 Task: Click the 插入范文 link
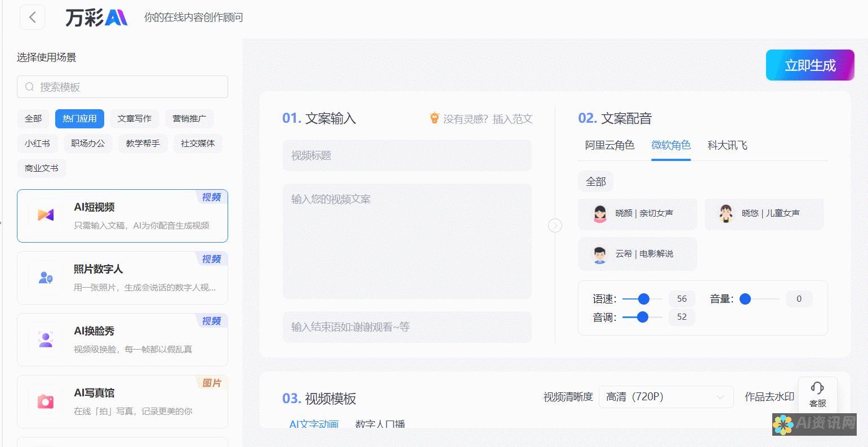(513, 119)
